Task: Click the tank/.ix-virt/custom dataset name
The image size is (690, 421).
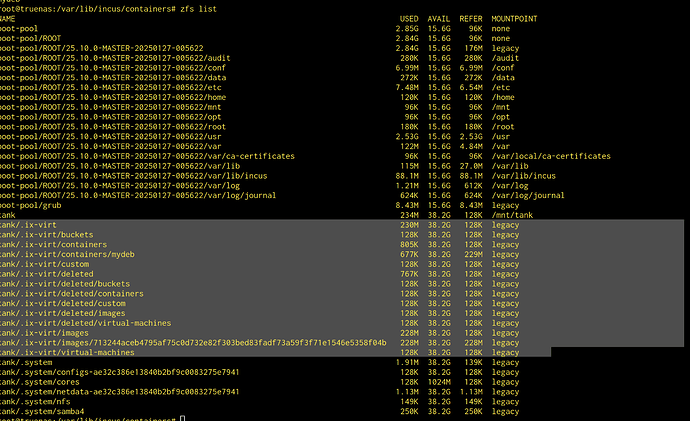Action: (44, 264)
